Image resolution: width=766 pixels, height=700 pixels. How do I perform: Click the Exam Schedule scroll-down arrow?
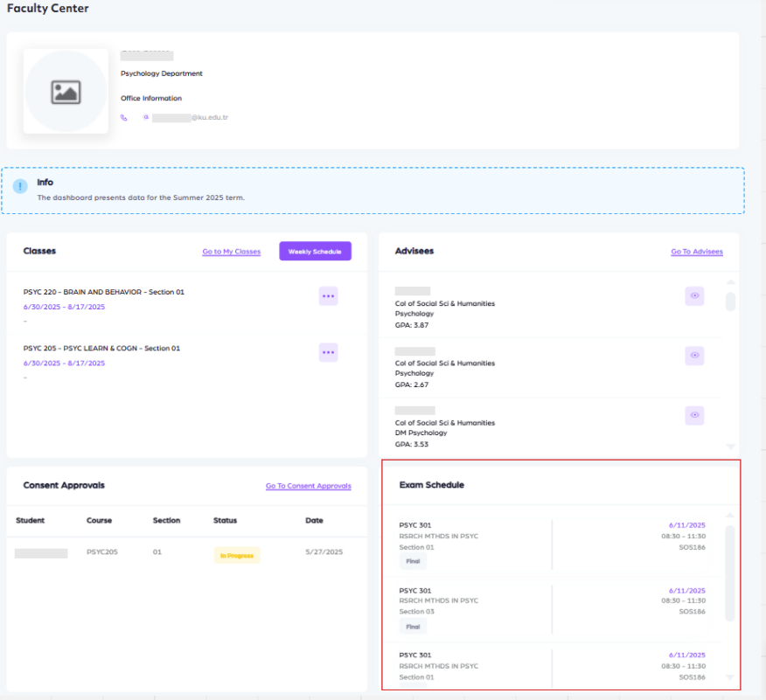click(731, 677)
